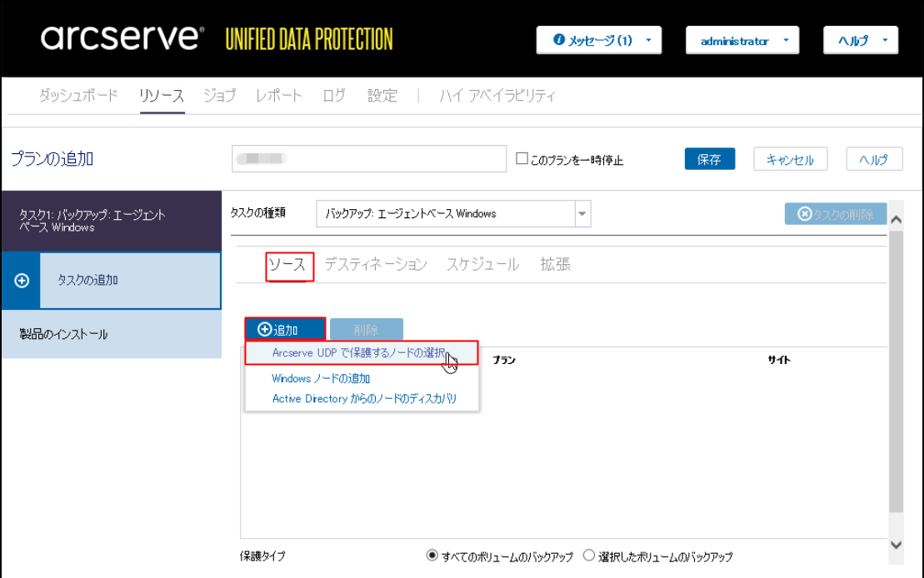Choose Windows ノードの追加 from the menu

(321, 378)
